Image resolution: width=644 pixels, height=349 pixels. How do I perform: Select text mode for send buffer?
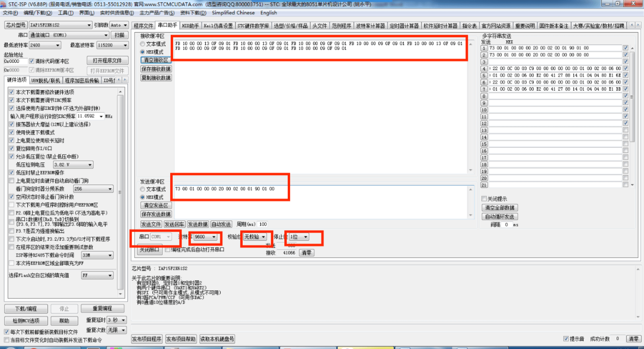click(142, 189)
